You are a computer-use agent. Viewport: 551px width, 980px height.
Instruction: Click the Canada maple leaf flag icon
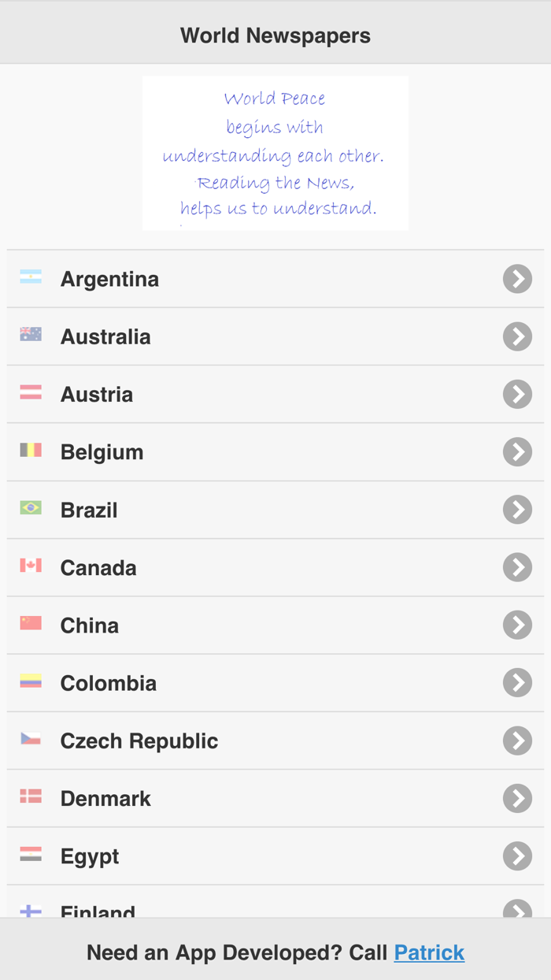pyautogui.click(x=30, y=567)
